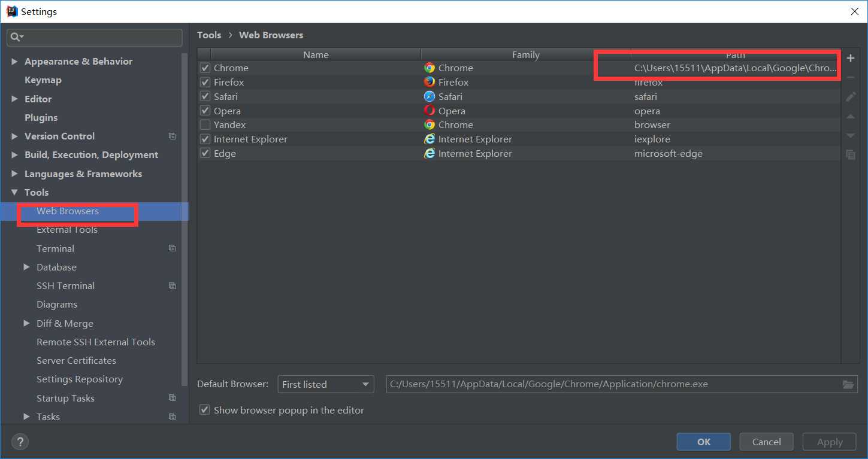Uncheck the Chrome browser checkbox
Viewport: 868px width, 459px height.
point(205,68)
